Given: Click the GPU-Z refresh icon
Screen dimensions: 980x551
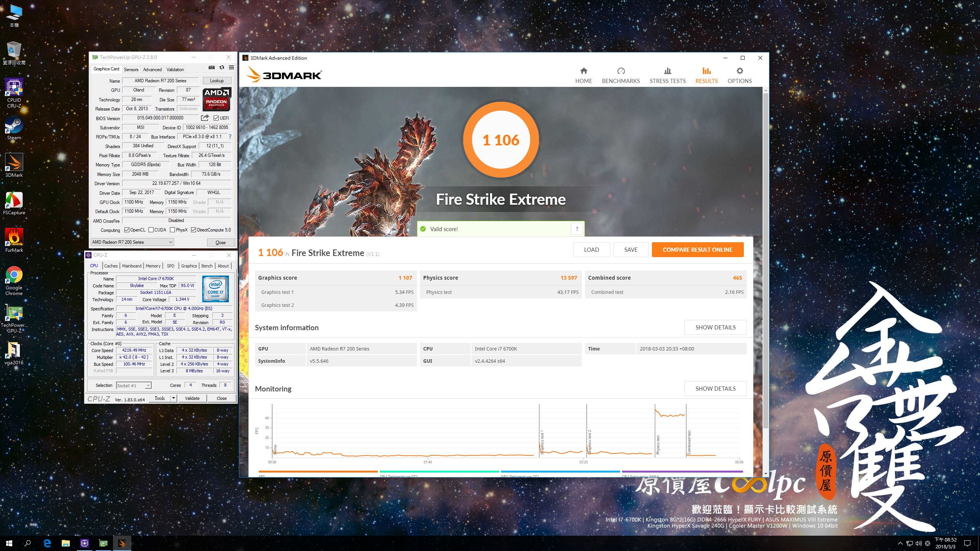Looking at the screenshot, I should point(222,68).
